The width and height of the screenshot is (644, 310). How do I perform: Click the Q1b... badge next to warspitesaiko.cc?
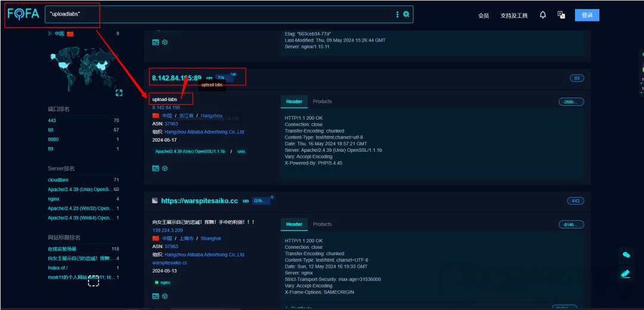(x=260, y=201)
